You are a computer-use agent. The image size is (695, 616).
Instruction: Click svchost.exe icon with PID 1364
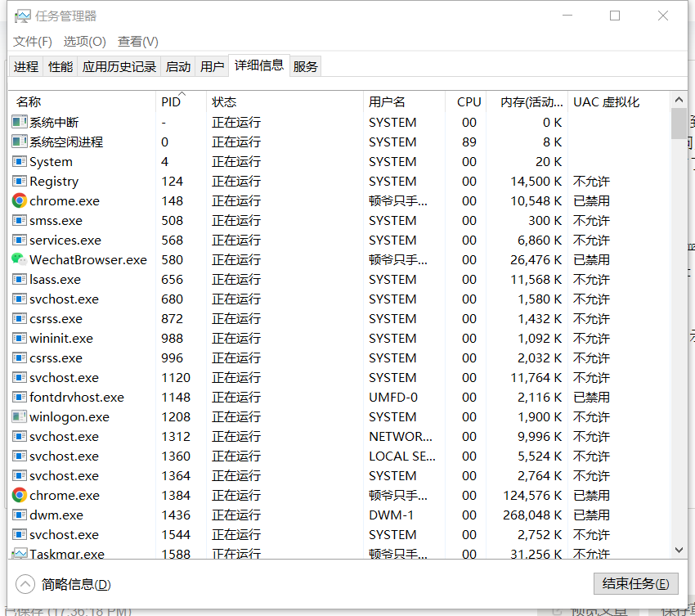pos(19,475)
